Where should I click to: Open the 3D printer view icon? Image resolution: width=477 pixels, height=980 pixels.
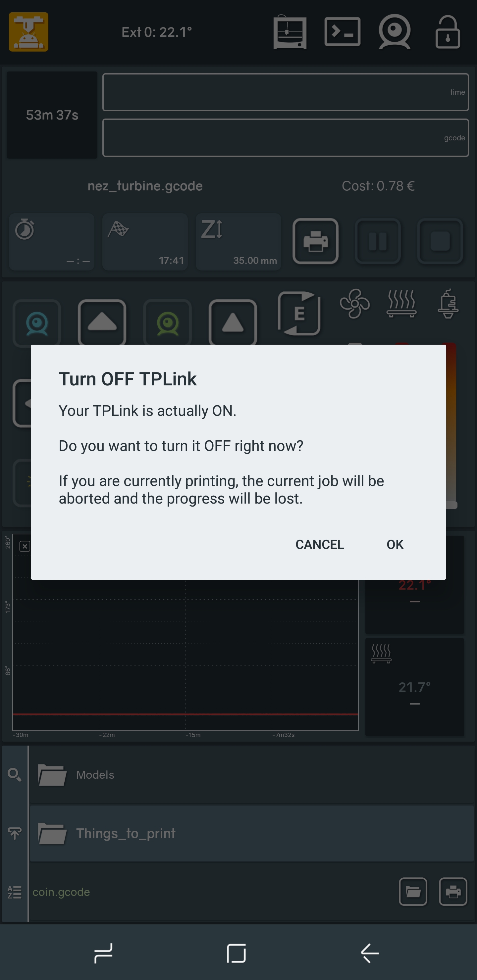coord(290,32)
